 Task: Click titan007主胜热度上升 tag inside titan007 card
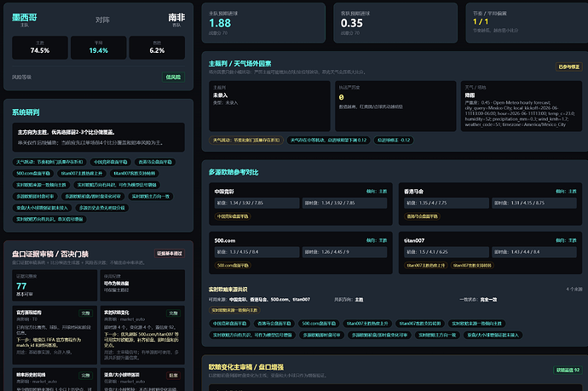[426, 265]
